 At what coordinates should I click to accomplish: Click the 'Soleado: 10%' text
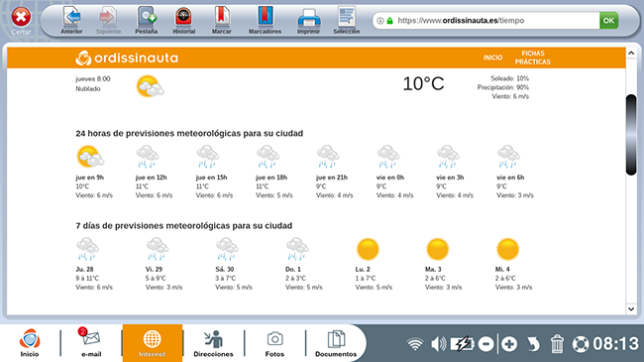point(509,78)
